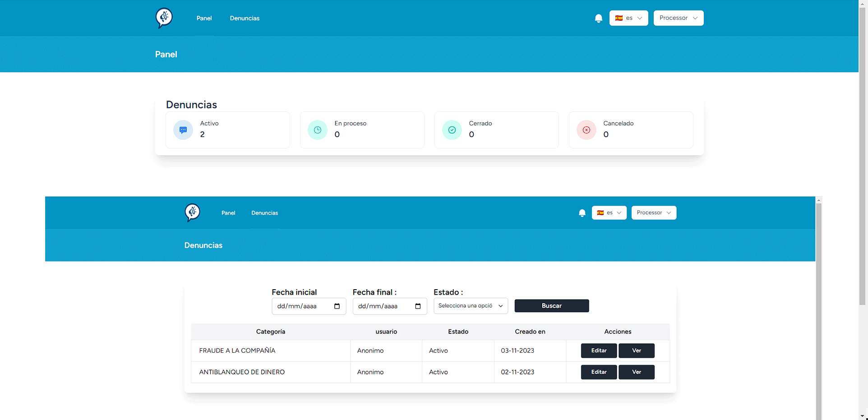Click the megaphone logo in top header
Screen dimensions: 868x420
tap(164, 18)
